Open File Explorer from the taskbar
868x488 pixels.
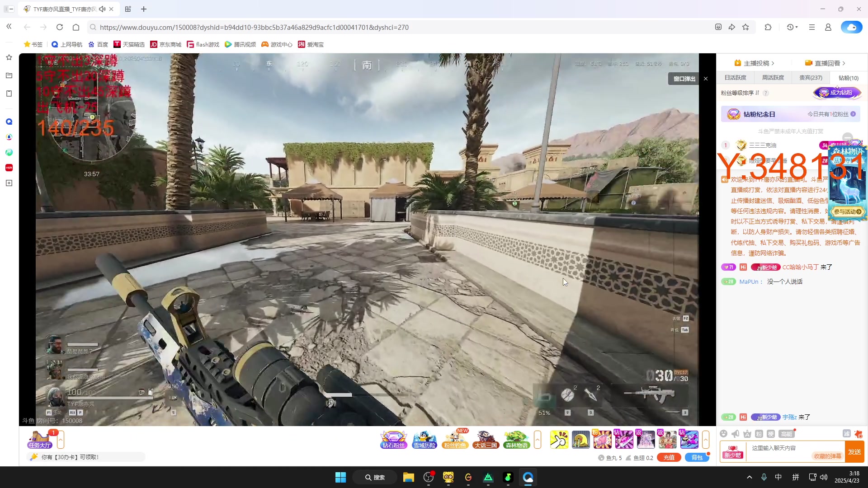[x=409, y=477]
